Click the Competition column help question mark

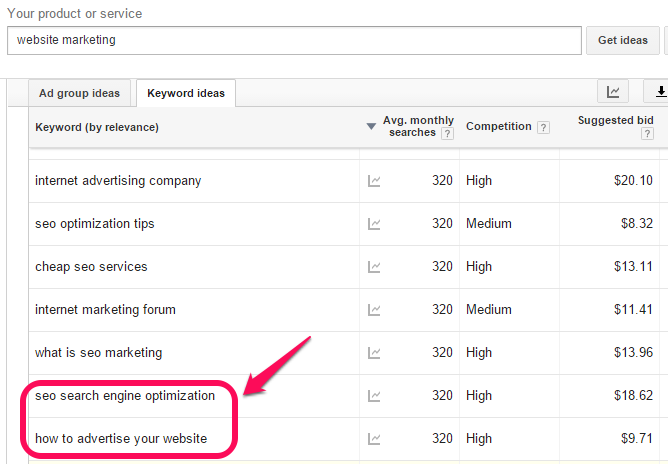coord(543,128)
